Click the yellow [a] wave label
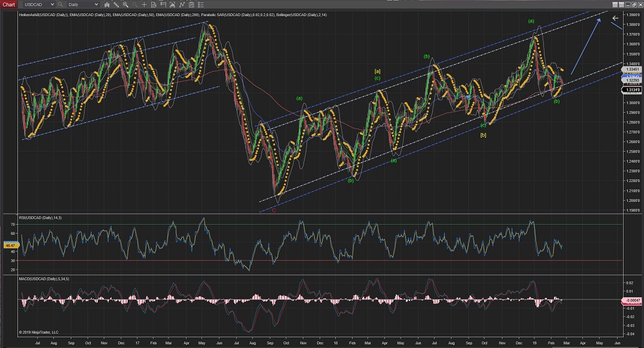The image size is (644, 348). [x=377, y=71]
